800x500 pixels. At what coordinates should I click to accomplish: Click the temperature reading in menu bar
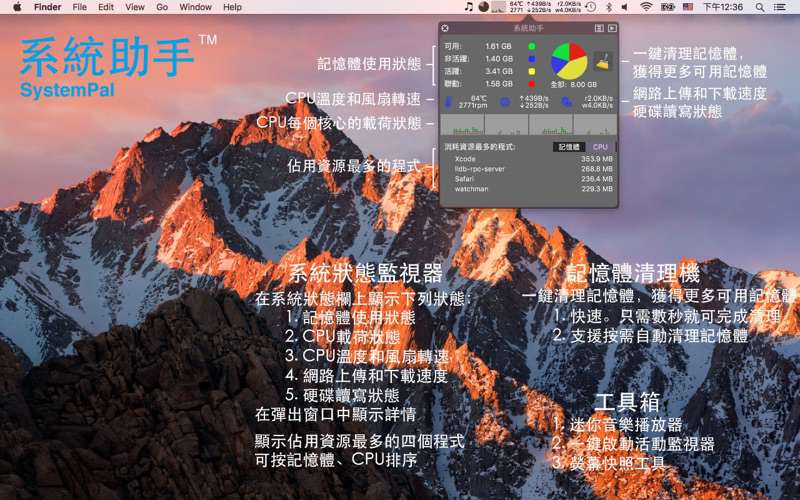tap(516, 7)
